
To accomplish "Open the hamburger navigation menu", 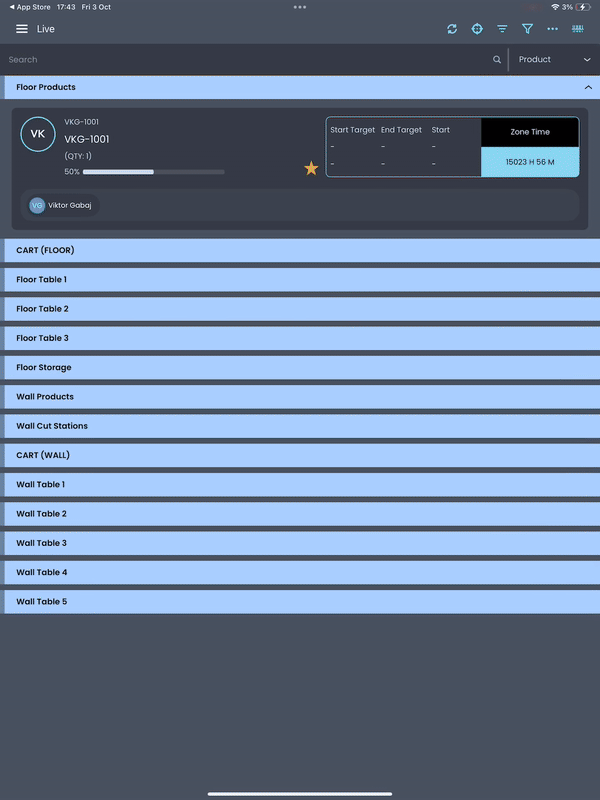I will [x=22, y=29].
